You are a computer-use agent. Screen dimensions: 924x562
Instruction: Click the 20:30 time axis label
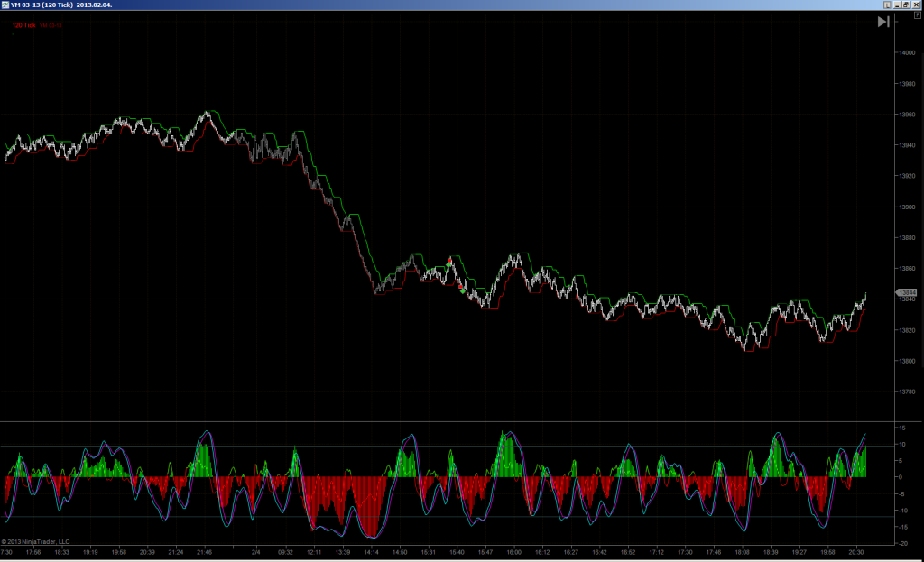coord(856,553)
